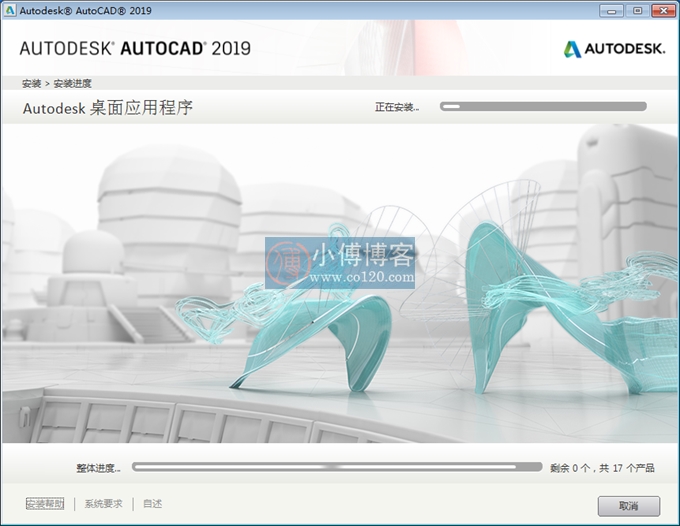The image size is (680, 526).
Task: Close the AutoCAD 2019 installer window
Action: click(x=664, y=11)
